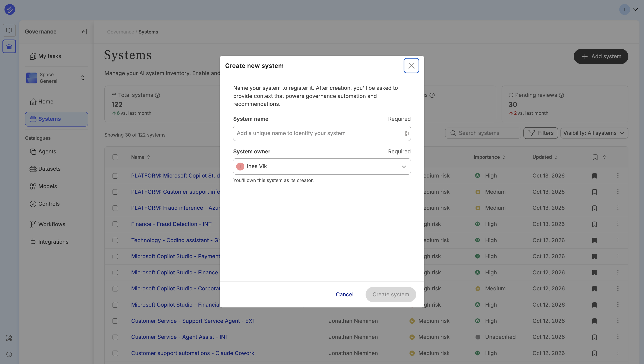Open Workflows in the sidebar

point(57,224)
